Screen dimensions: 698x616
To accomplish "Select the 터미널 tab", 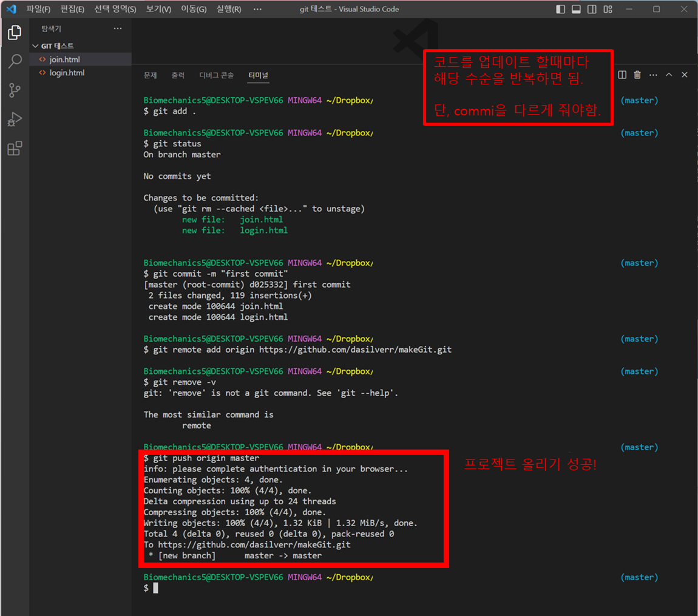I will click(258, 75).
